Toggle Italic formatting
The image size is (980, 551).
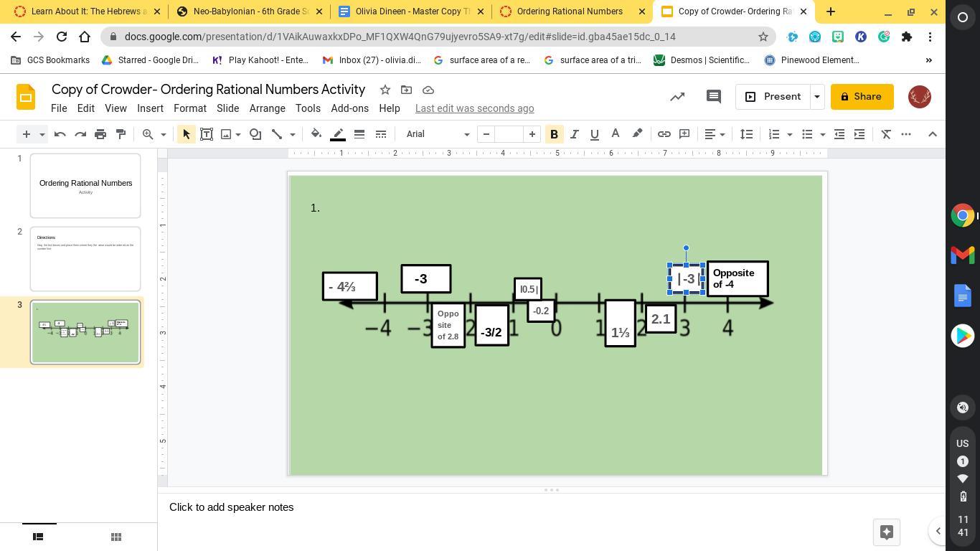coord(574,134)
